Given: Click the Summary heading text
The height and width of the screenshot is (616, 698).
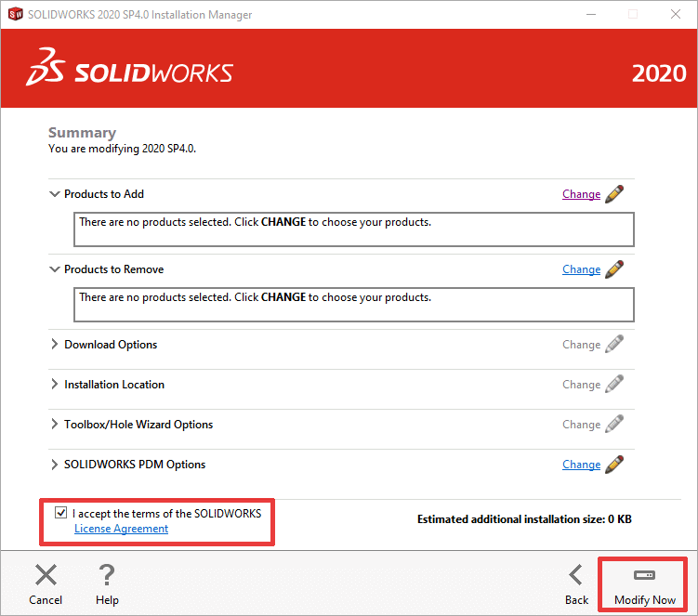Looking at the screenshot, I should pyautogui.click(x=83, y=133).
